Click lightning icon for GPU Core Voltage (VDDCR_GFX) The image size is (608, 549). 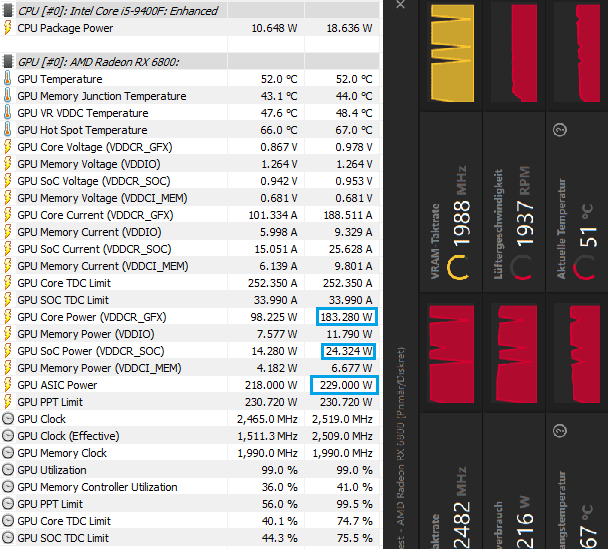pos(7,147)
